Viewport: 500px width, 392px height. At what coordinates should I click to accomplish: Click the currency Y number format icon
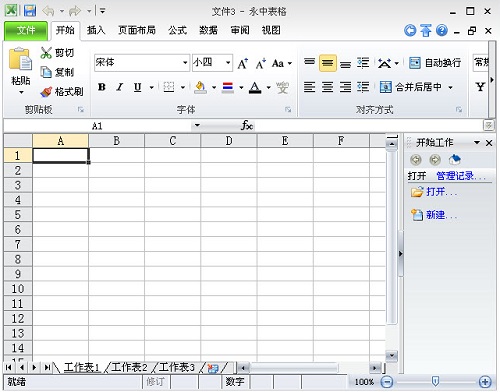[480, 87]
